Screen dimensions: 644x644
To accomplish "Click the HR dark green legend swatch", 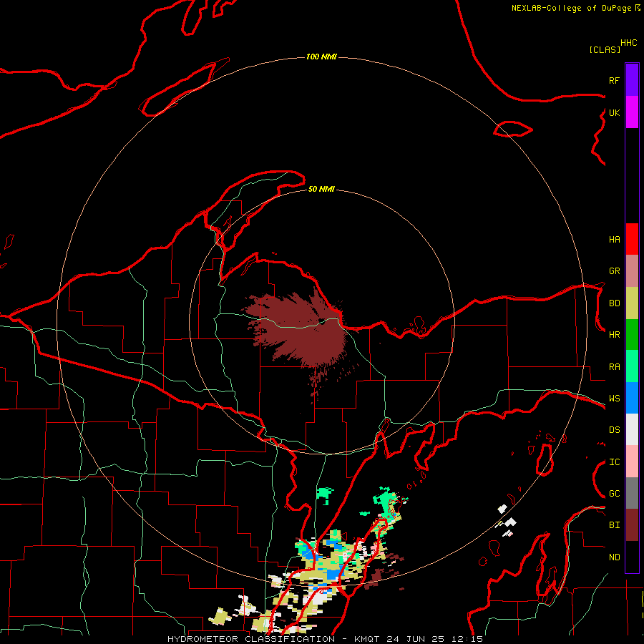I will [x=632, y=335].
